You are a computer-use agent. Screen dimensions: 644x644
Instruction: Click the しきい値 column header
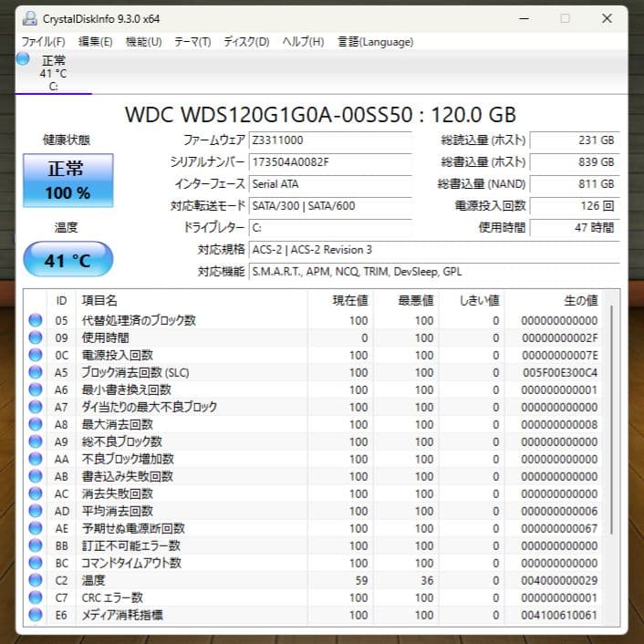pyautogui.click(x=472, y=301)
